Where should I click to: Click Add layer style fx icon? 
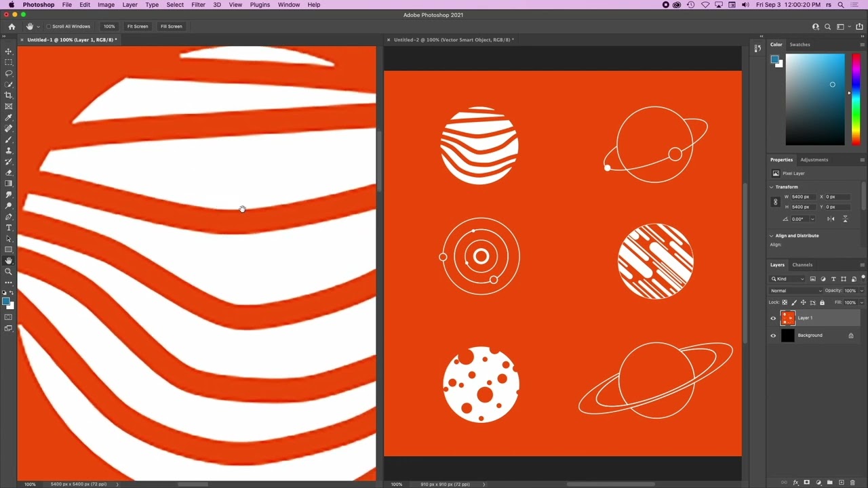coord(795,483)
